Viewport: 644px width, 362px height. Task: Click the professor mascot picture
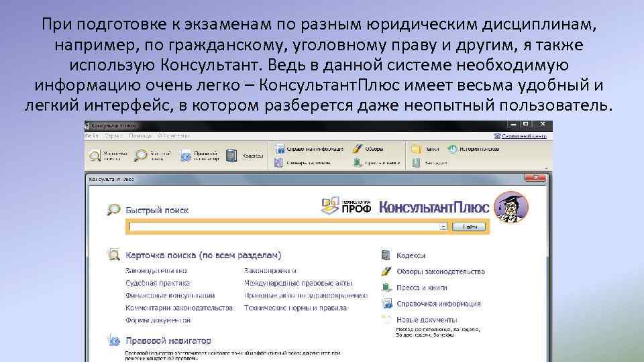[511, 207]
